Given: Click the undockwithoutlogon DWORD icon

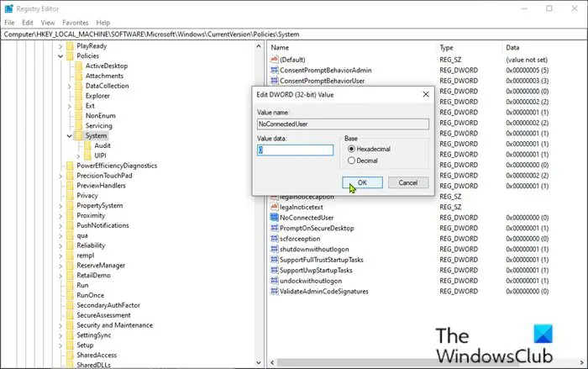Looking at the screenshot, I should [x=274, y=281].
